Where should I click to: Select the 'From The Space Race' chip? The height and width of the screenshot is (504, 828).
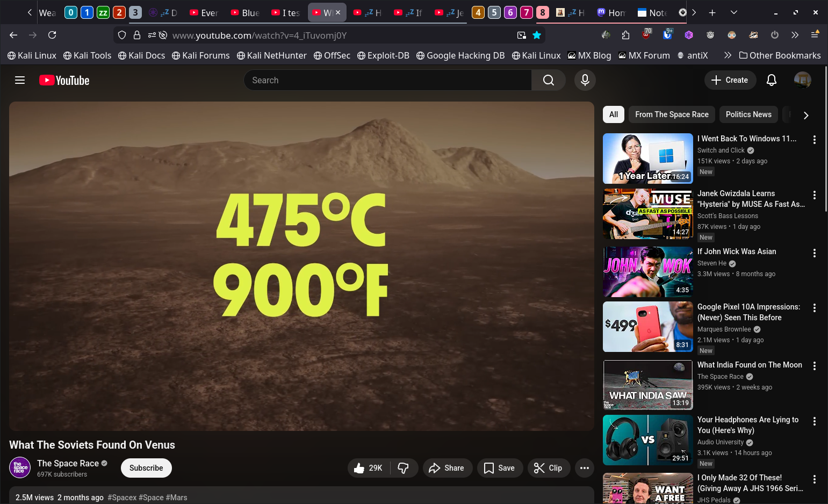point(672,114)
